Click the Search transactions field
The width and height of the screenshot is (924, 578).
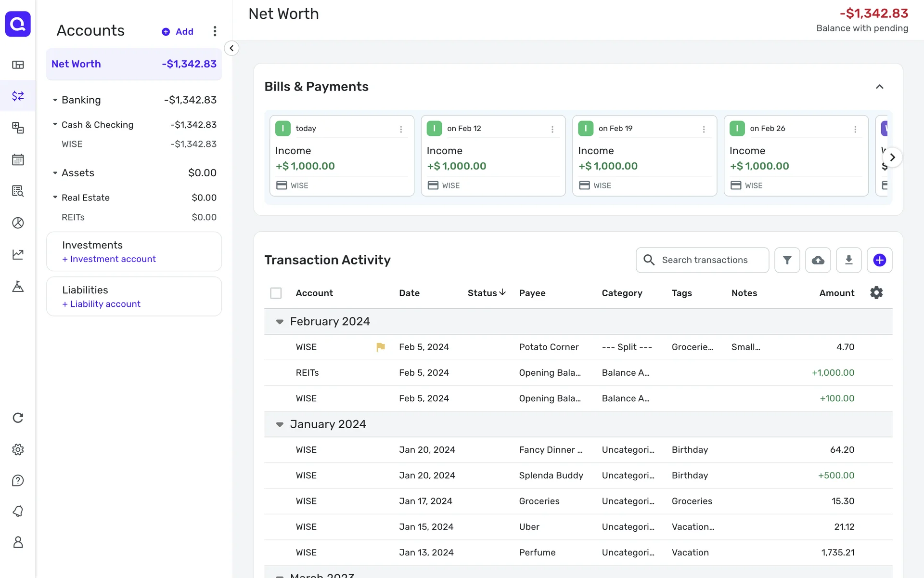coord(705,260)
